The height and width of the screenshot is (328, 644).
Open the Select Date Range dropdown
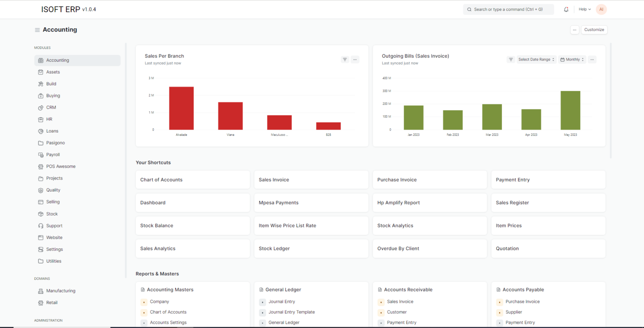tap(536, 60)
